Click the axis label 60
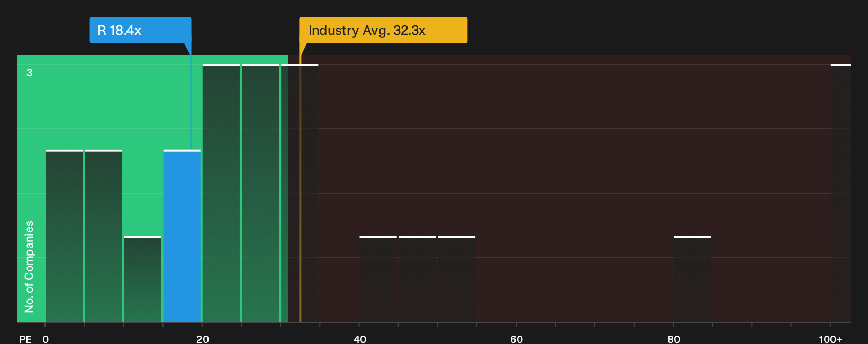 pos(517,339)
